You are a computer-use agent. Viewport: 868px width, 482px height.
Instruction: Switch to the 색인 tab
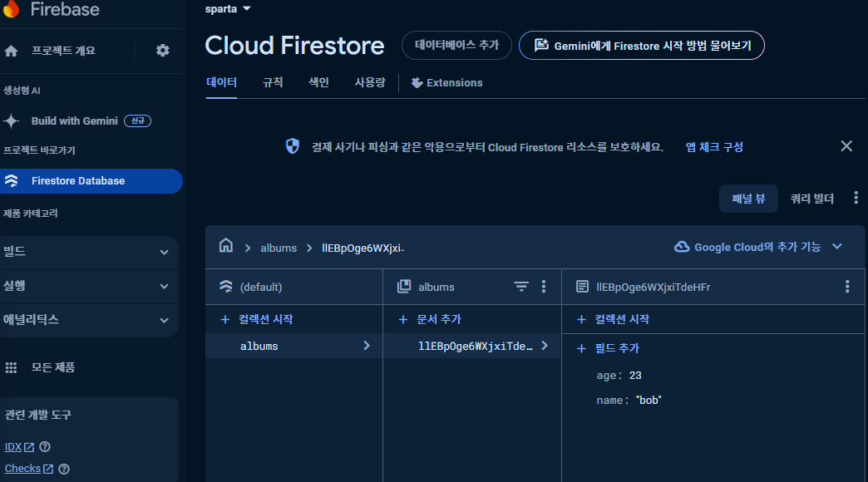point(319,82)
